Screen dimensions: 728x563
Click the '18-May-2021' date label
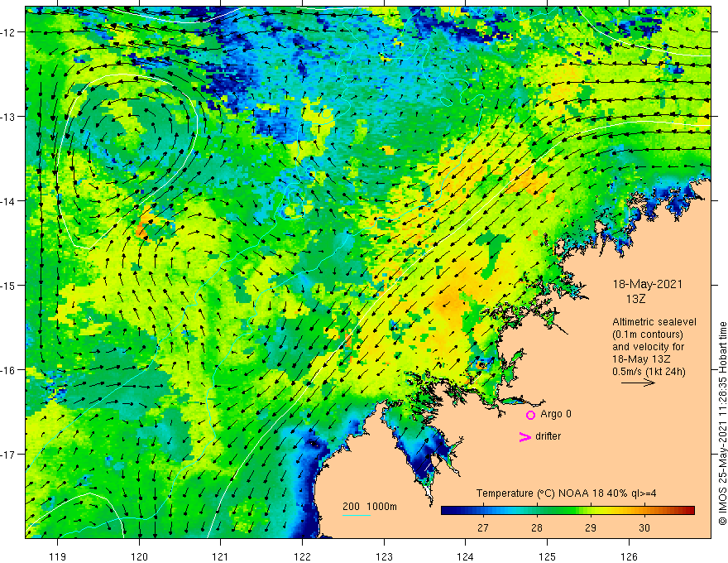[x=647, y=284]
